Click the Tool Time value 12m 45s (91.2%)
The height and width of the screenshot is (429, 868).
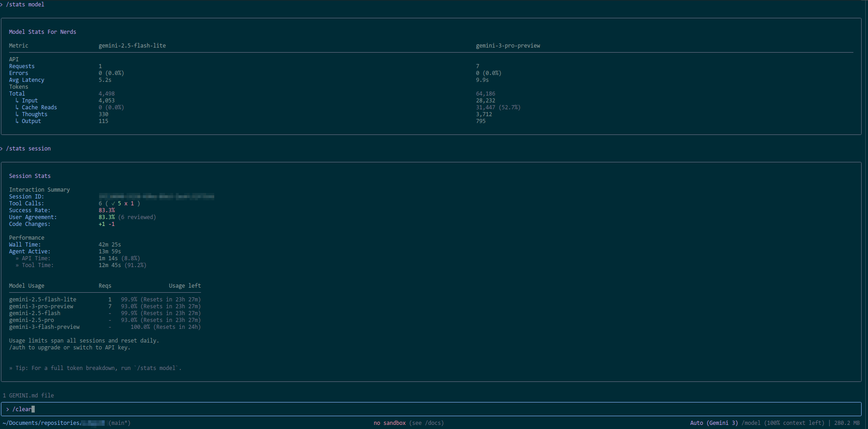coord(123,265)
